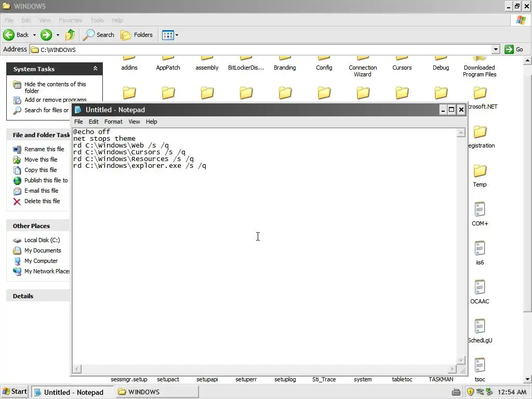Select the COM+ log file icon
Screen dimensions: 532x399
tap(480, 209)
